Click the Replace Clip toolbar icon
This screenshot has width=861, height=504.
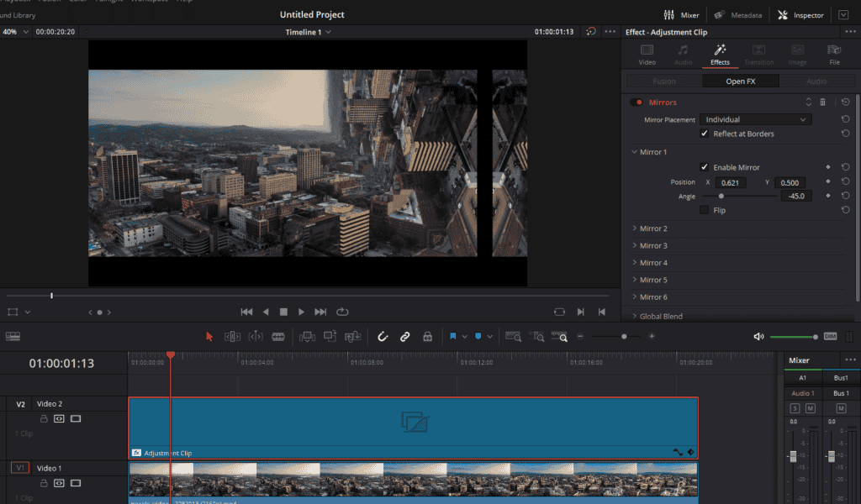tap(352, 336)
